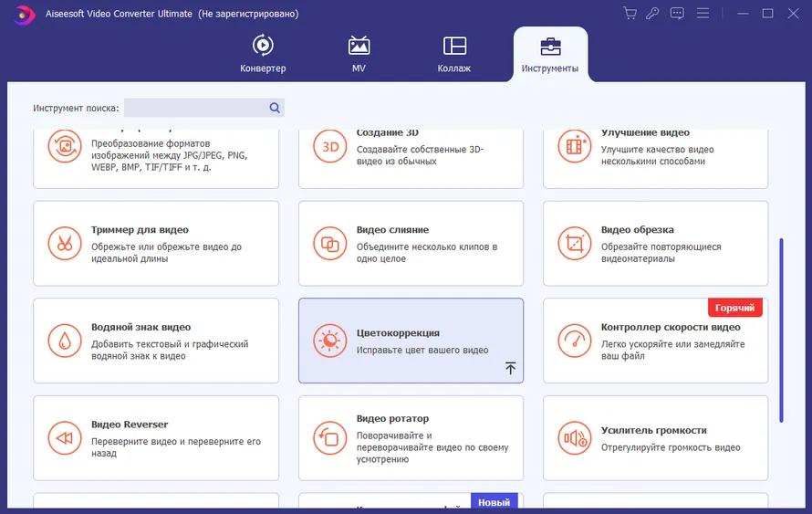Switch to the MV tab
812x514 pixels.
pyautogui.click(x=359, y=53)
